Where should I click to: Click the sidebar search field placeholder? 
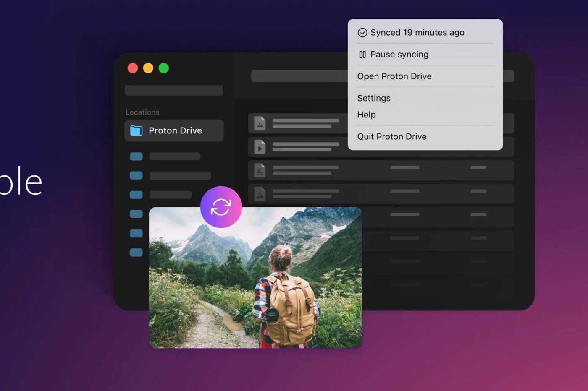(x=174, y=90)
